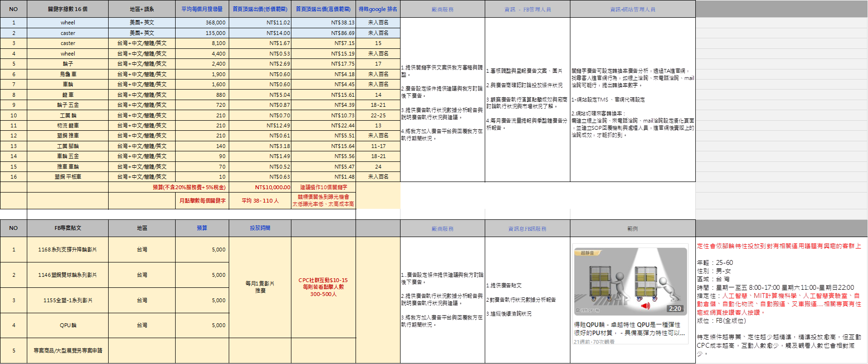Click the 每月1隻影片推廣 merged cell
Screen dimensions: 868x364
coord(260,287)
